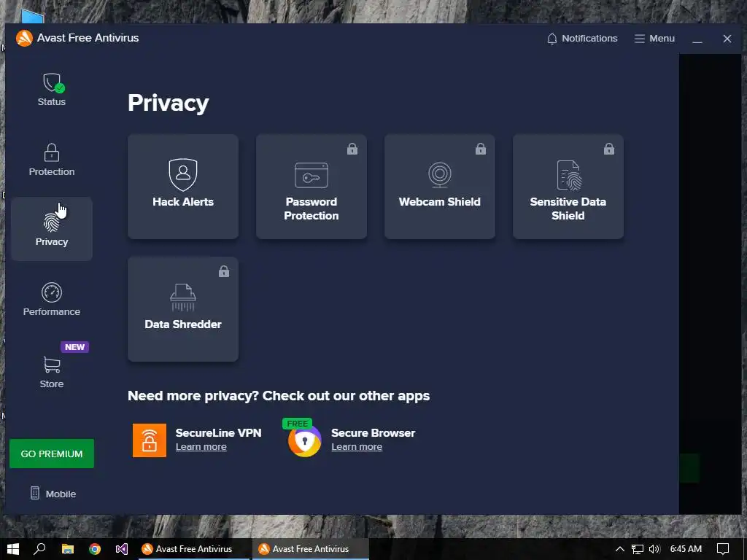Minimize the Avast window

697,39
